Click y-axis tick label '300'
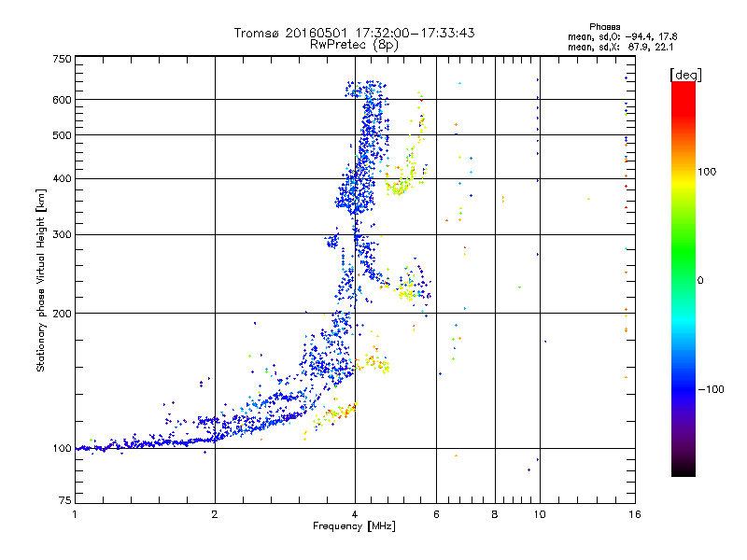The width and height of the screenshot is (747, 560). point(63,235)
